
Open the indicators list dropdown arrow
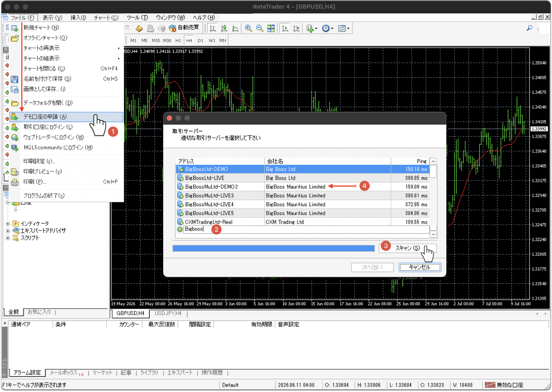point(316,29)
